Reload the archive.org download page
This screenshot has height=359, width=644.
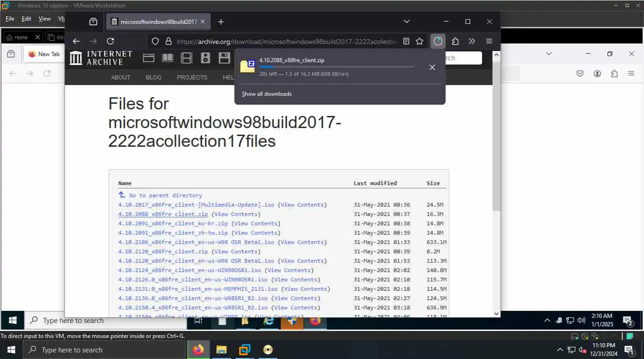pyautogui.click(x=110, y=41)
